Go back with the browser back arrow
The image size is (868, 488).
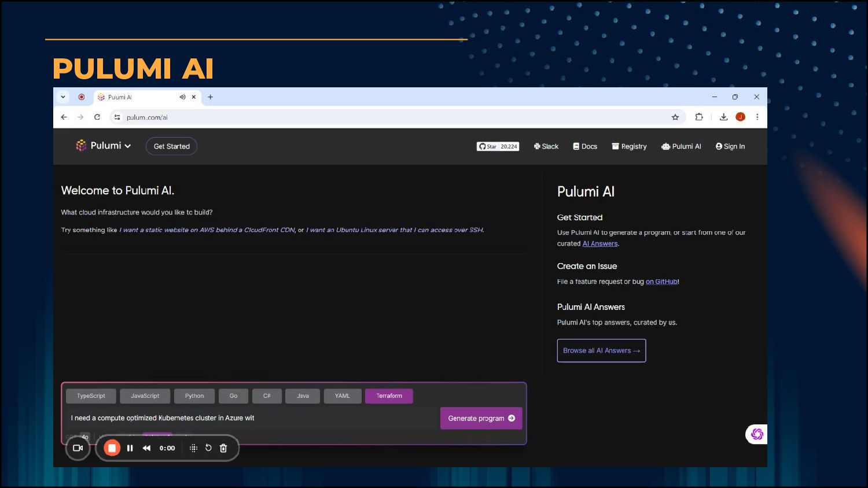coord(64,117)
